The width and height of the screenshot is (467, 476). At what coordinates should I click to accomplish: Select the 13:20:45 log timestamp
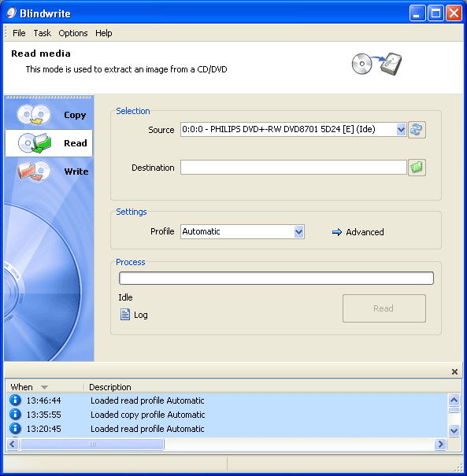click(x=43, y=429)
